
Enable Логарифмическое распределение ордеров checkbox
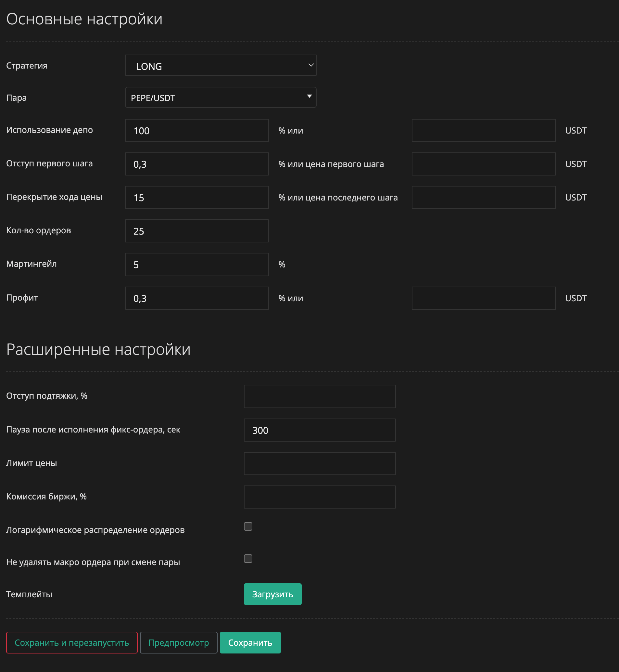point(248,526)
